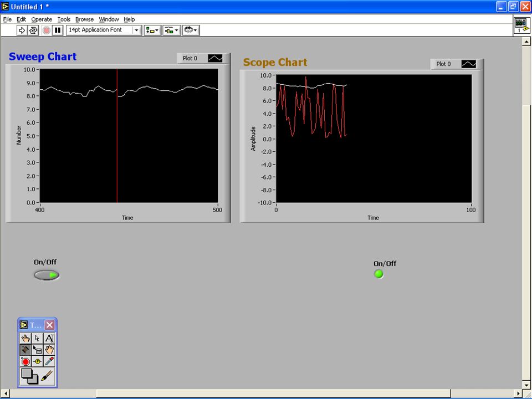The height and width of the screenshot is (399, 532).
Task: Click the LabVIEW icon in the Tools palette title
Action: tap(23, 325)
